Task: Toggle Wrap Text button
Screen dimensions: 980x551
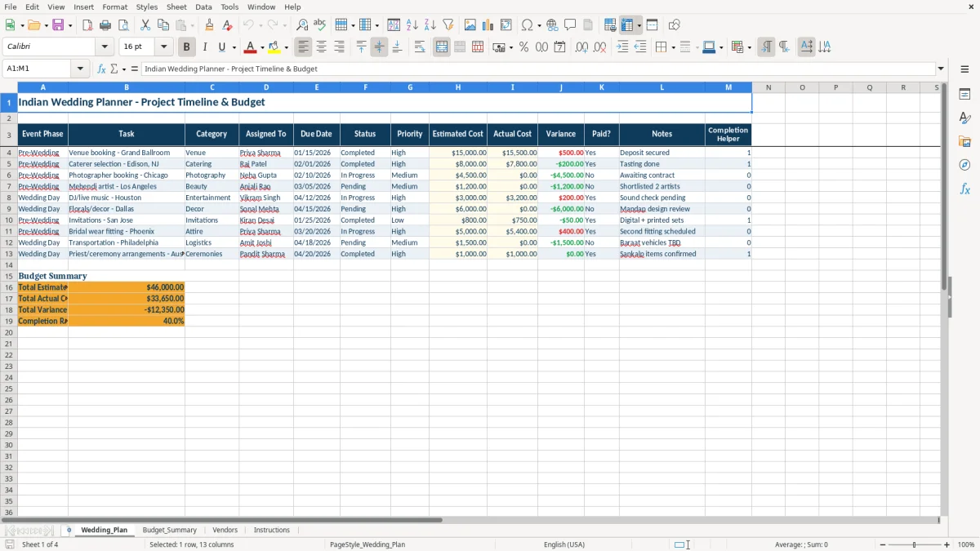Action: [419, 47]
